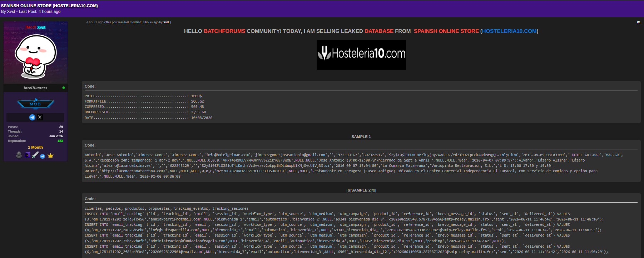Open post permalink #1
Screen dimensions: 644x258
coord(639,22)
